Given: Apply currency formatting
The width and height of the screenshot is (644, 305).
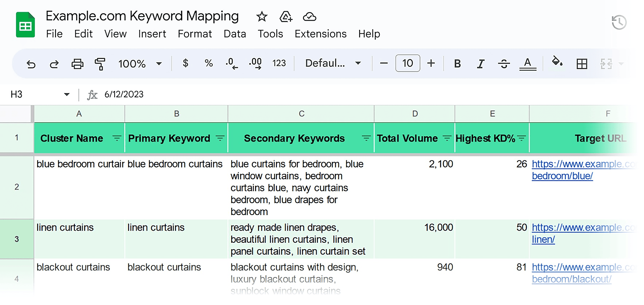Looking at the screenshot, I should 185,63.
